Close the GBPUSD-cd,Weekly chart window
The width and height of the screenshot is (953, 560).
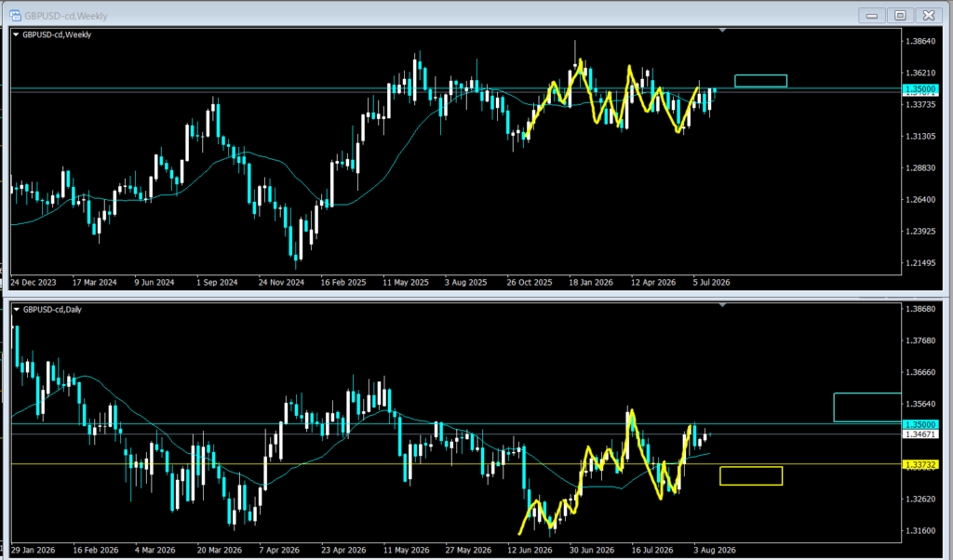point(929,15)
